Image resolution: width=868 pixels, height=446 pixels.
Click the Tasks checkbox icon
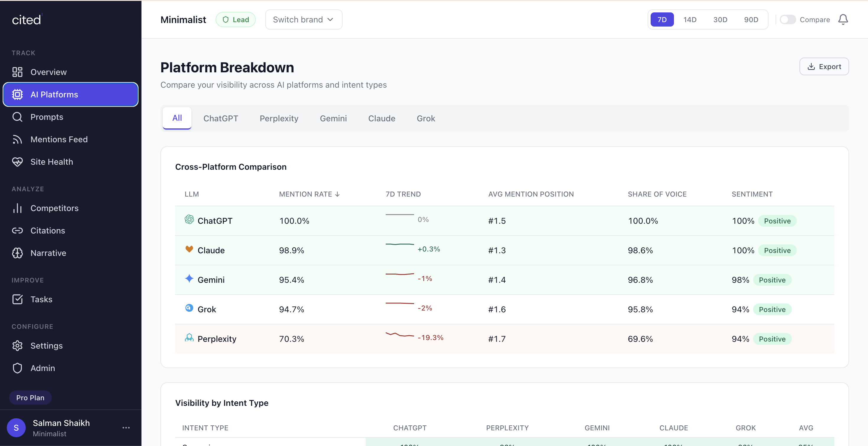[17, 300]
